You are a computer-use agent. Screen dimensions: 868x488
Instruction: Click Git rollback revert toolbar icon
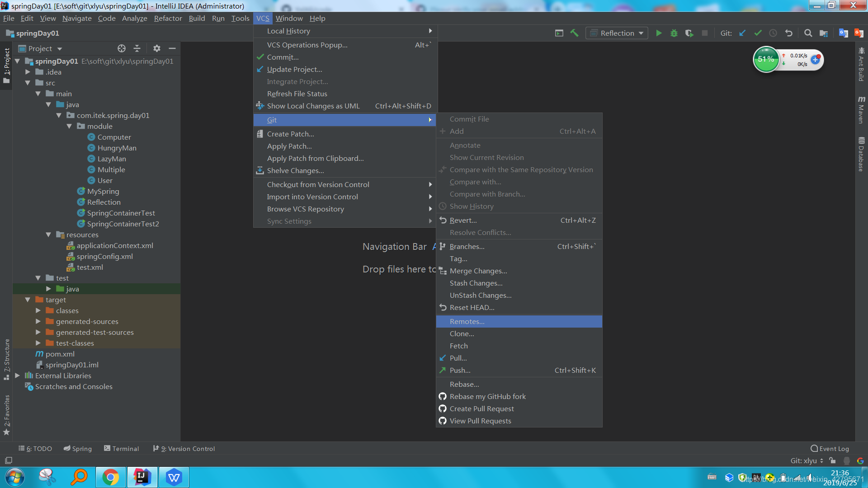[788, 33]
